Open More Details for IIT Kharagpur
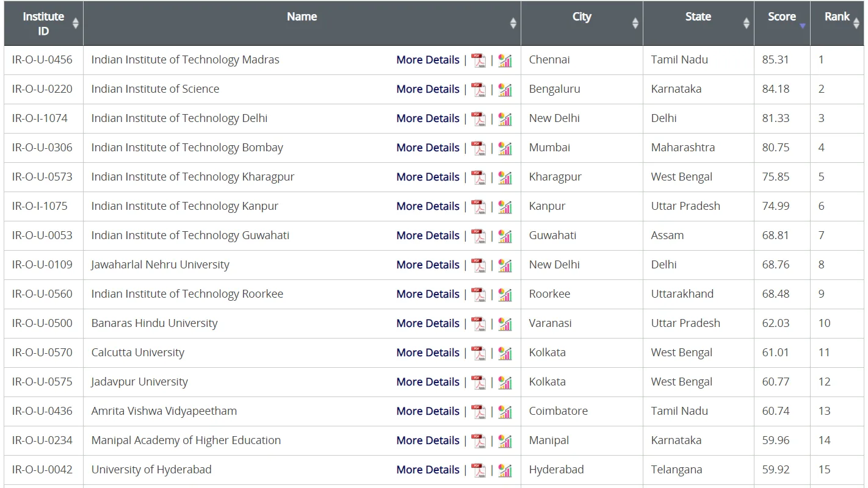This screenshot has width=868, height=488. coord(428,177)
